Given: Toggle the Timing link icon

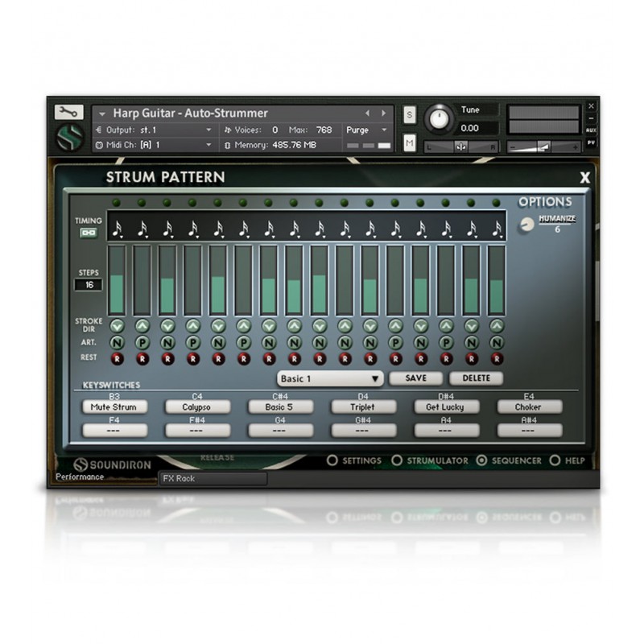Looking at the screenshot, I should point(88,233).
